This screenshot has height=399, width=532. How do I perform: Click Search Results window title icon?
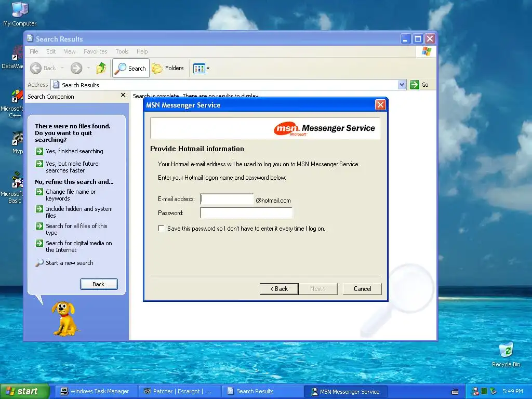click(30, 38)
